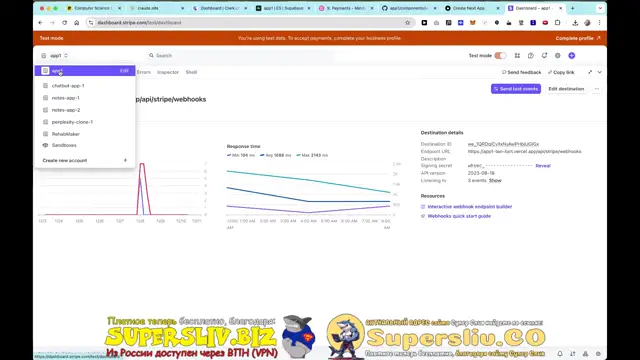Open browser three-dot menu
640x360 pixels.
[600, 23]
